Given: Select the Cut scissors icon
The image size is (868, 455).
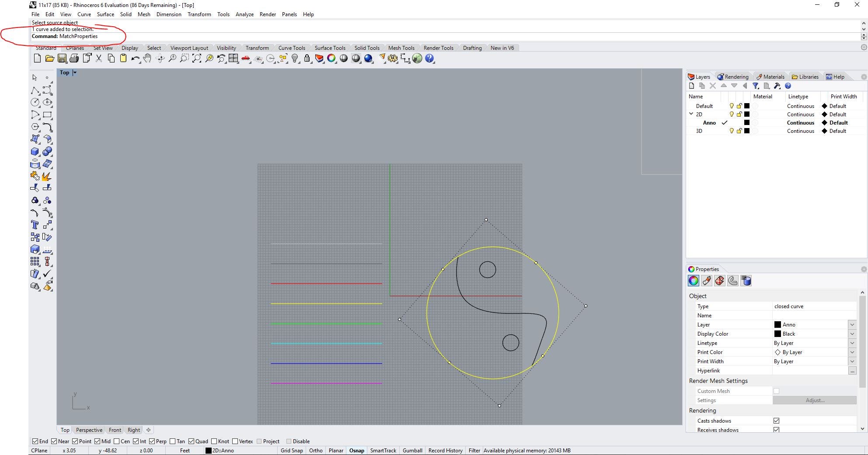Looking at the screenshot, I should tap(99, 59).
